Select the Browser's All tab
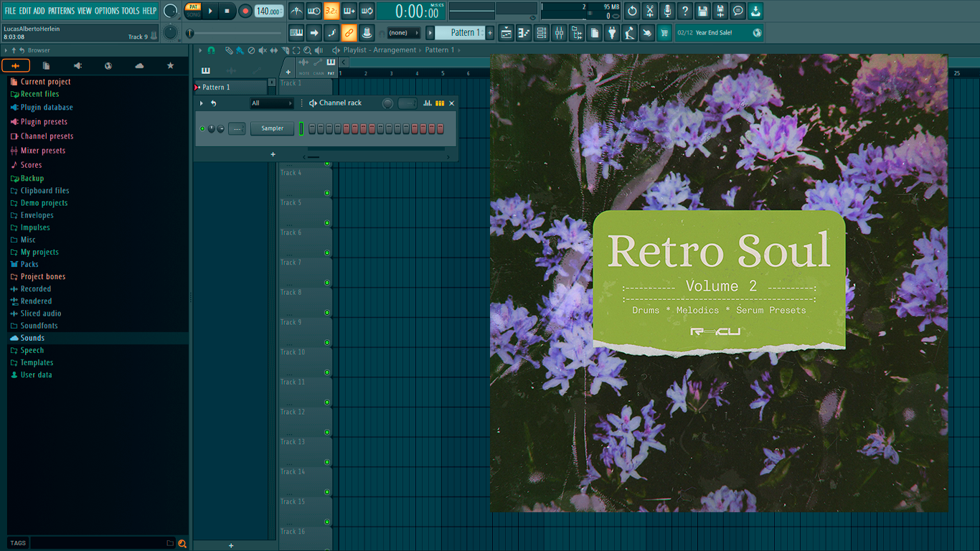 point(16,65)
